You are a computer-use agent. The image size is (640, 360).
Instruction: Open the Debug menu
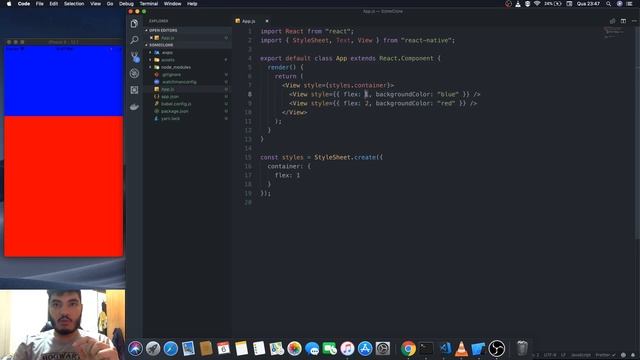[126, 4]
